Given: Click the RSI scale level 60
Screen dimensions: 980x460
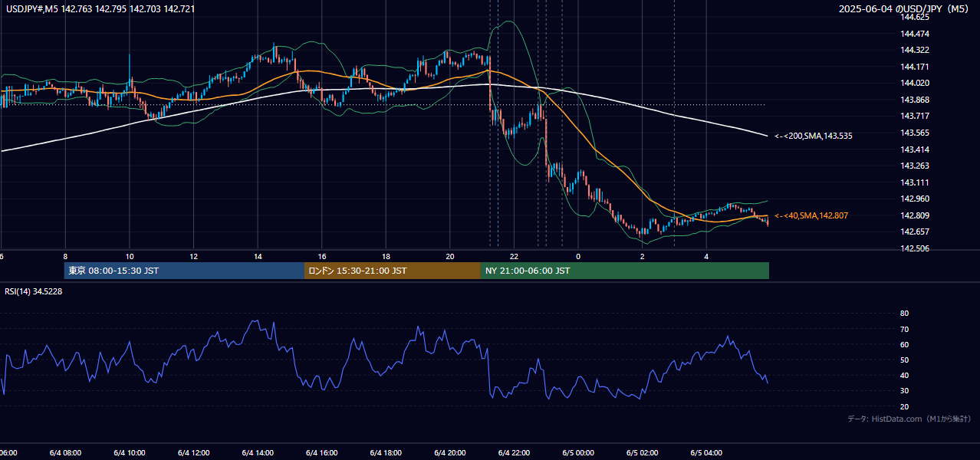Looking at the screenshot, I should [x=905, y=344].
